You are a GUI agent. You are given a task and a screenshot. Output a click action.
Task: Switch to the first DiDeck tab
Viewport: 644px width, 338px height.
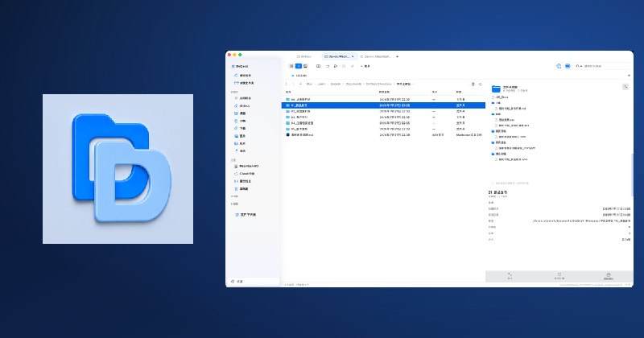(x=306, y=56)
